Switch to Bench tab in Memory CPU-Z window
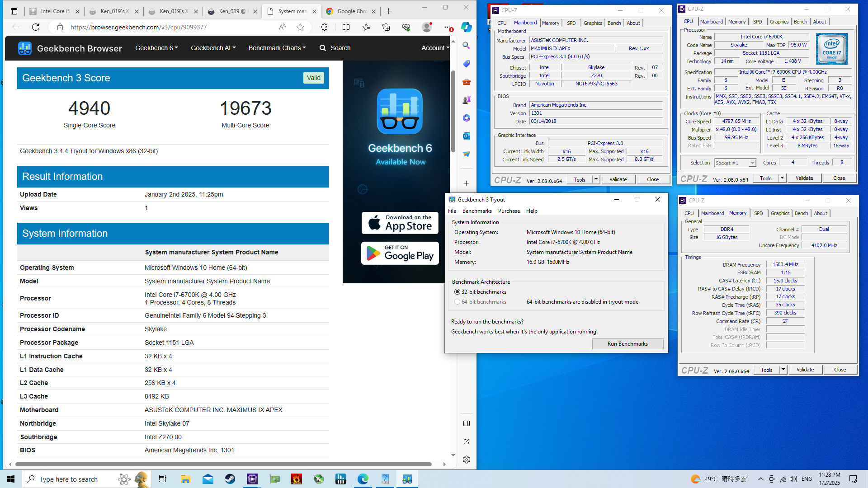868x488 pixels. pyautogui.click(x=802, y=213)
